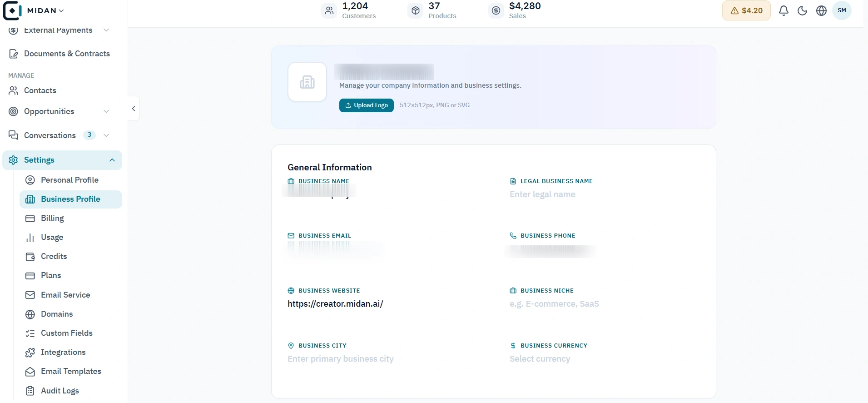Click the Settings gear icon
Image resolution: width=868 pixels, height=403 pixels.
click(x=14, y=160)
